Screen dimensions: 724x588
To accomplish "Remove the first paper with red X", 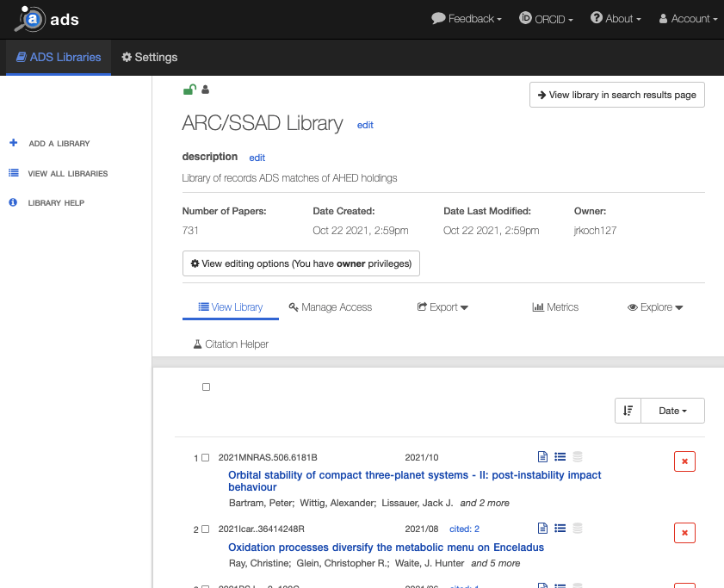I will (684, 461).
